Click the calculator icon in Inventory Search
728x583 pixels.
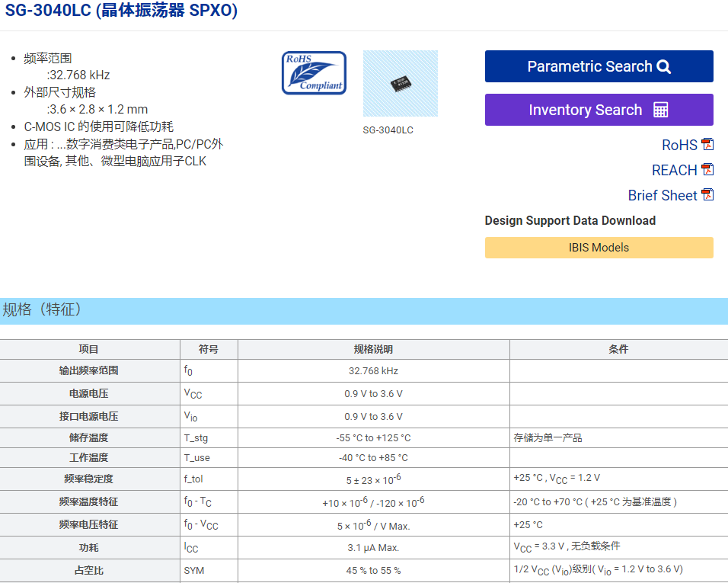[660, 110]
